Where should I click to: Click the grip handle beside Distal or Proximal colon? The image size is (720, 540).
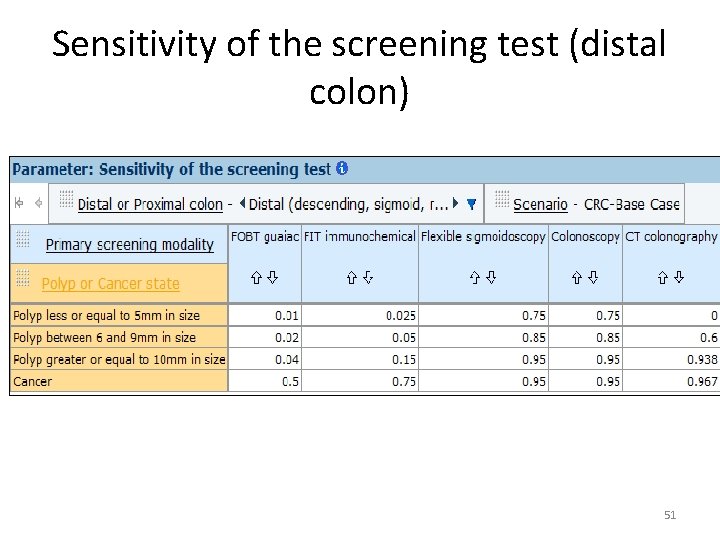tap(66, 198)
